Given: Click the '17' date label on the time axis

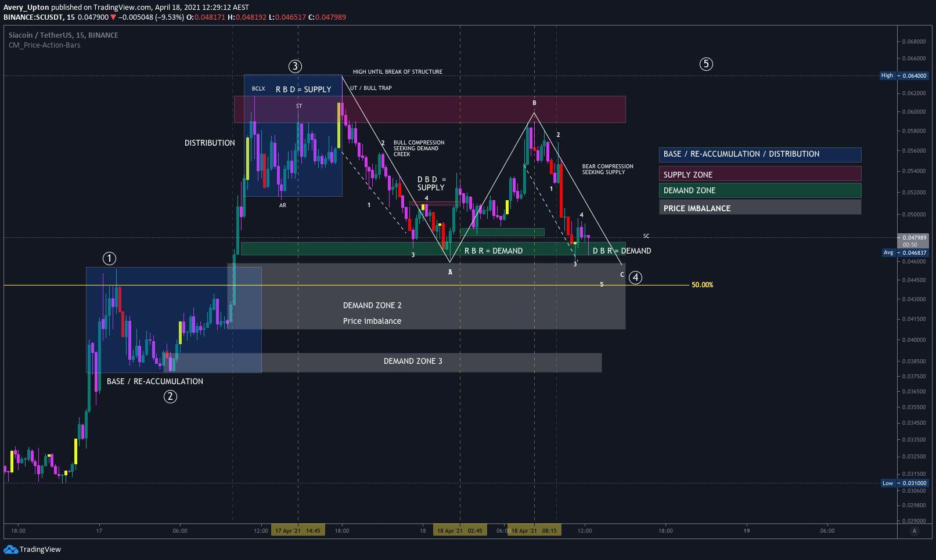Looking at the screenshot, I should click(x=99, y=530).
